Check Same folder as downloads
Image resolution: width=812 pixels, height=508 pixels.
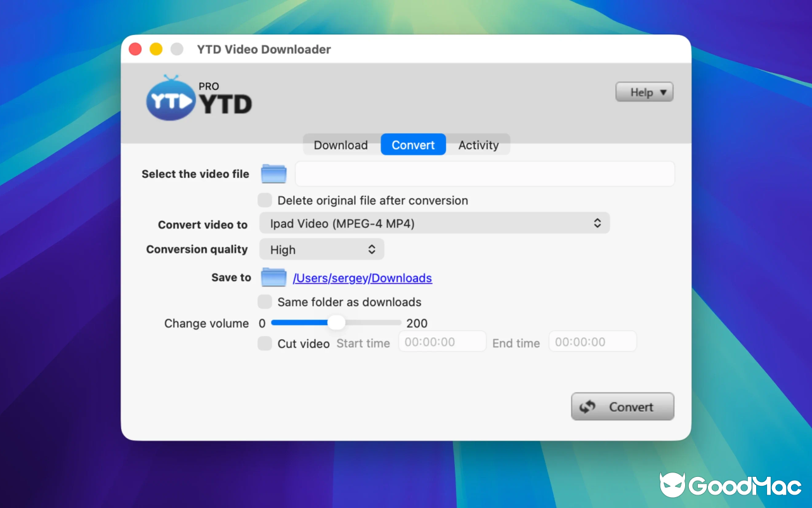tap(265, 302)
